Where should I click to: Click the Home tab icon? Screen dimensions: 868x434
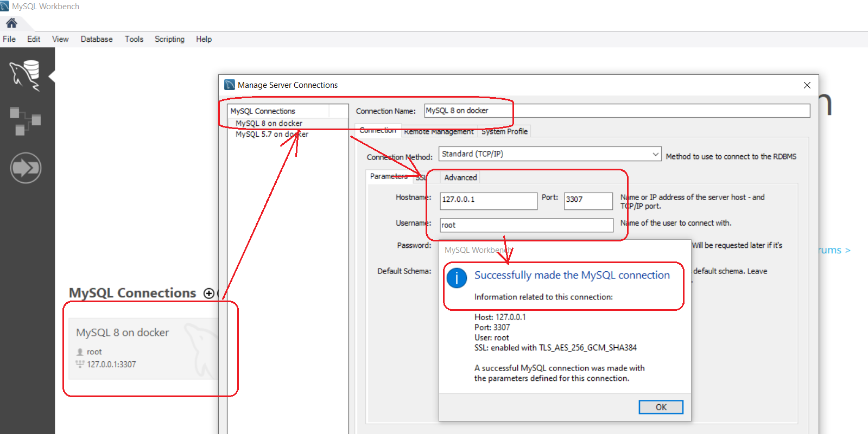(11, 23)
